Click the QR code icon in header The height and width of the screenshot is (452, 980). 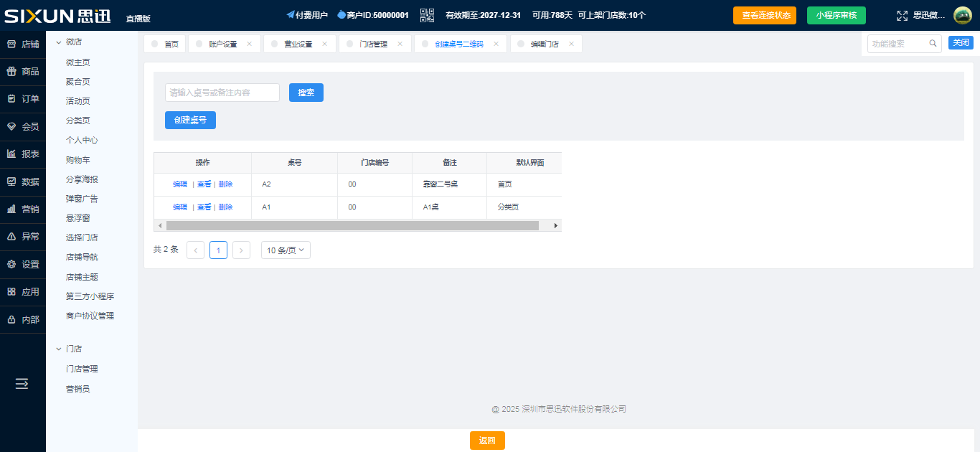pos(427,15)
